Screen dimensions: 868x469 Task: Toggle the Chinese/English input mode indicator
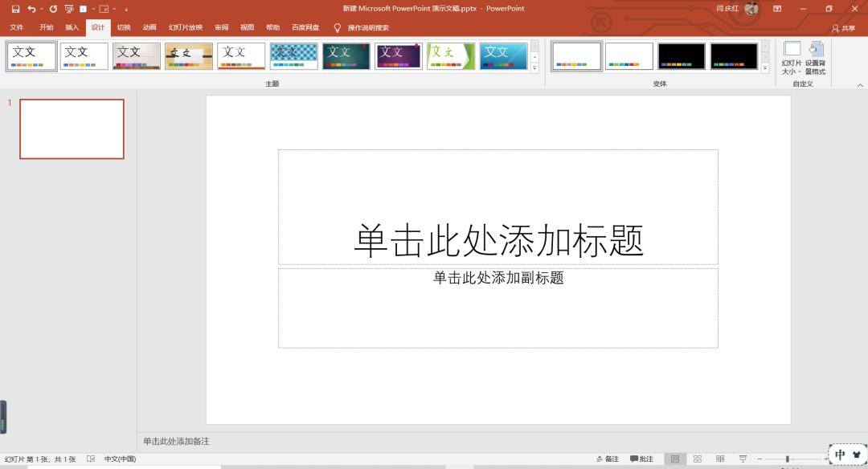[838, 453]
